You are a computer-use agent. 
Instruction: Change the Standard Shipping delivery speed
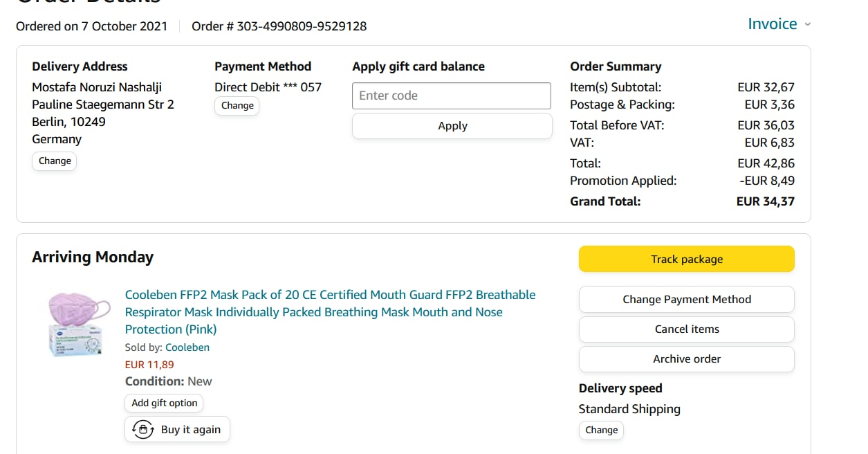(x=601, y=430)
